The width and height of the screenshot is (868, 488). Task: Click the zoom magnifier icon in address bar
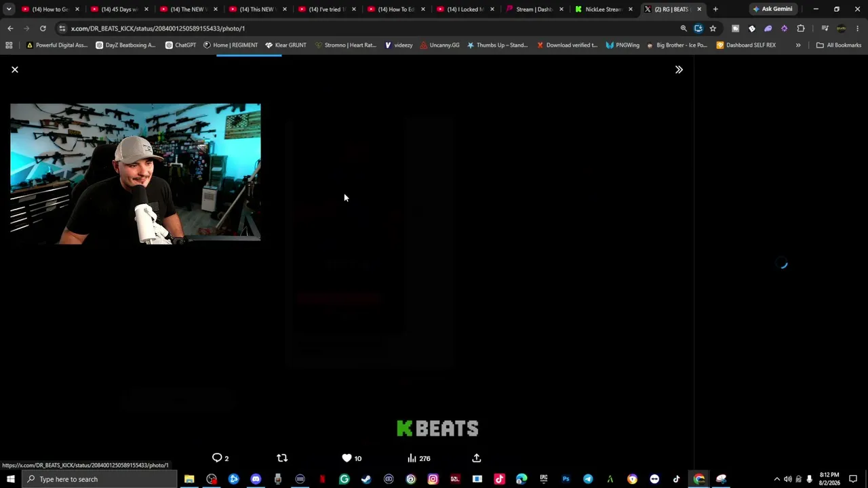click(x=684, y=28)
